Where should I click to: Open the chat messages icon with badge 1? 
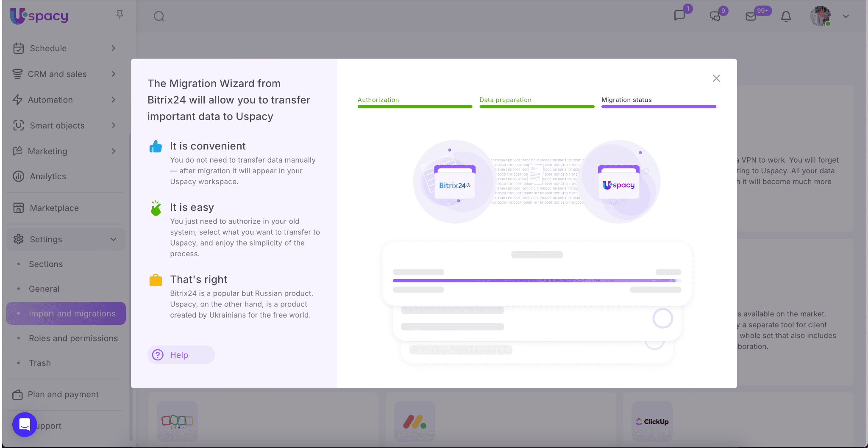[x=679, y=16]
